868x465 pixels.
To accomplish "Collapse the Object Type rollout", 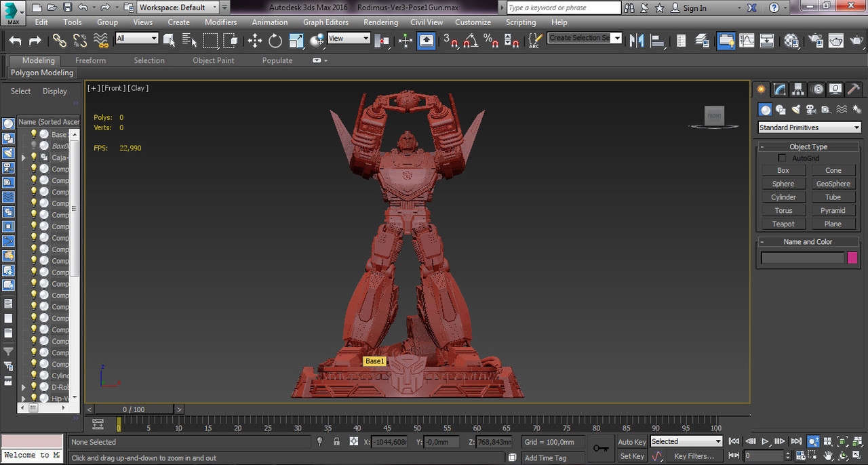I will 808,146.
